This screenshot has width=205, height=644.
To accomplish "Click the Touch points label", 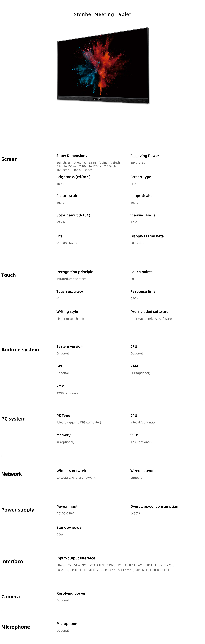I will click(141, 272).
